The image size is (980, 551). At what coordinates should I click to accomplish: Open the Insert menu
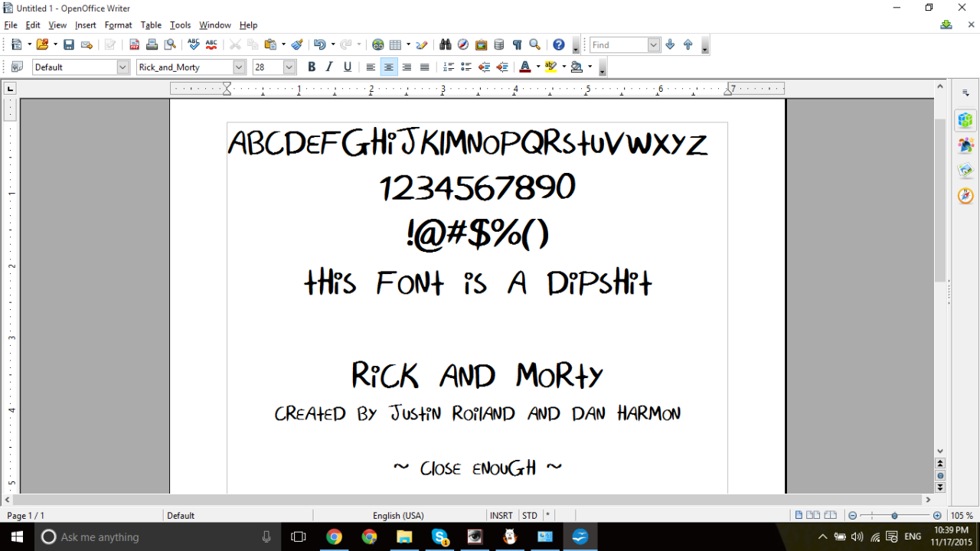pos(86,25)
